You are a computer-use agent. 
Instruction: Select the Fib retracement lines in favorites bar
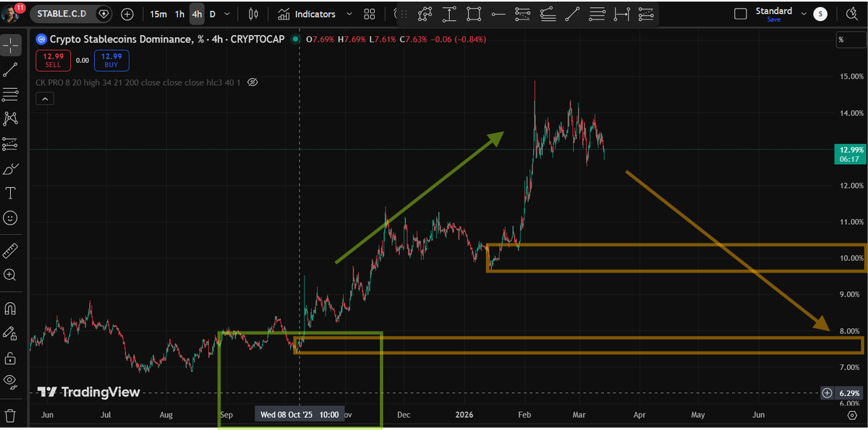point(597,14)
